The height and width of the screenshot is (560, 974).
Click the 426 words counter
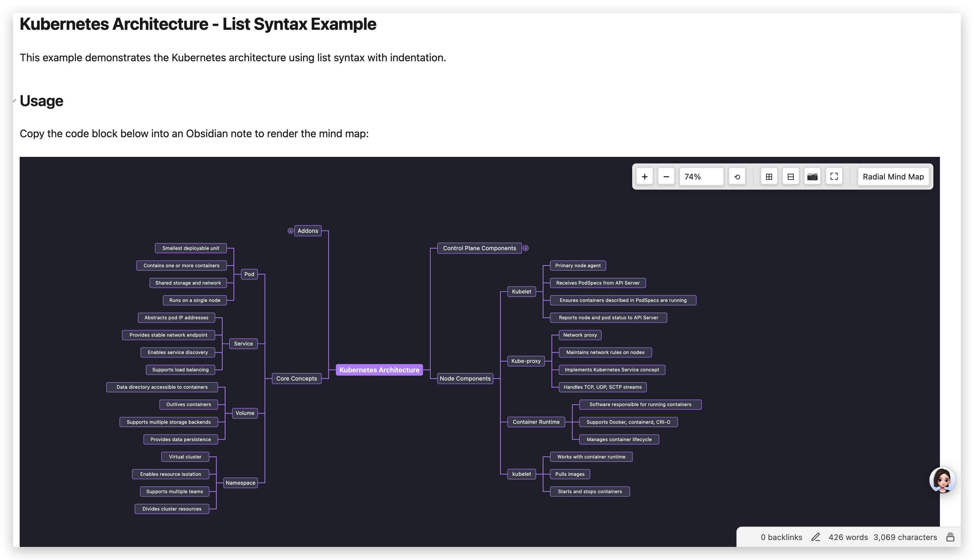848,537
